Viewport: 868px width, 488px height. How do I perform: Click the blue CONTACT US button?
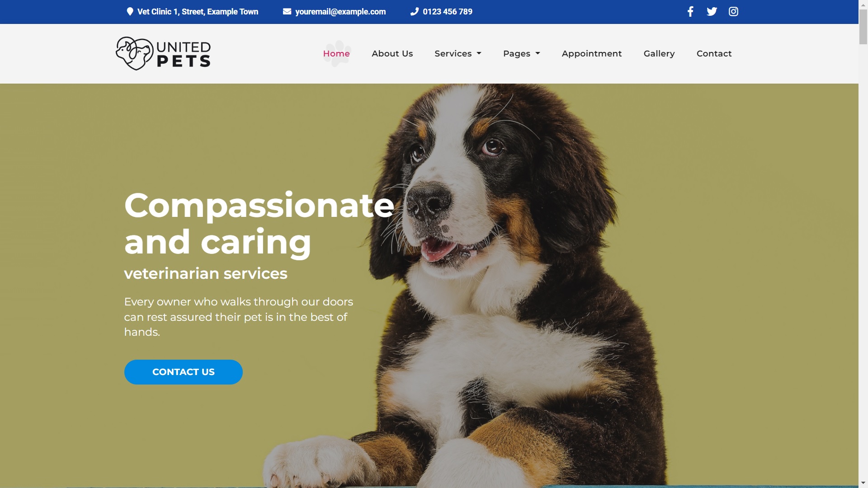[184, 372]
